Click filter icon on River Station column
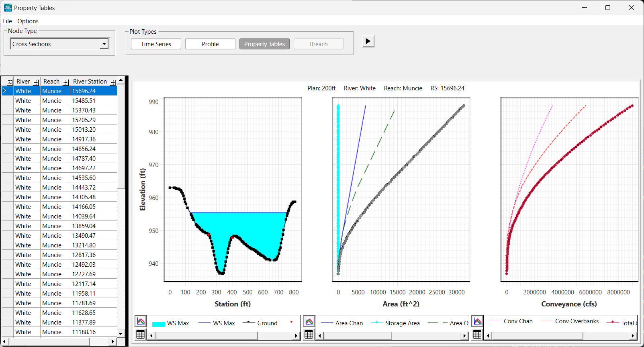Image resolution: width=644 pixels, height=347 pixels. [113, 82]
